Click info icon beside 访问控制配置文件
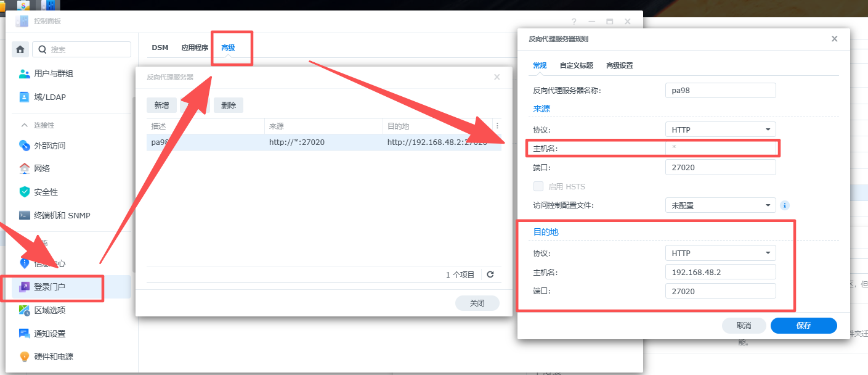This screenshot has width=868, height=375. (785, 205)
